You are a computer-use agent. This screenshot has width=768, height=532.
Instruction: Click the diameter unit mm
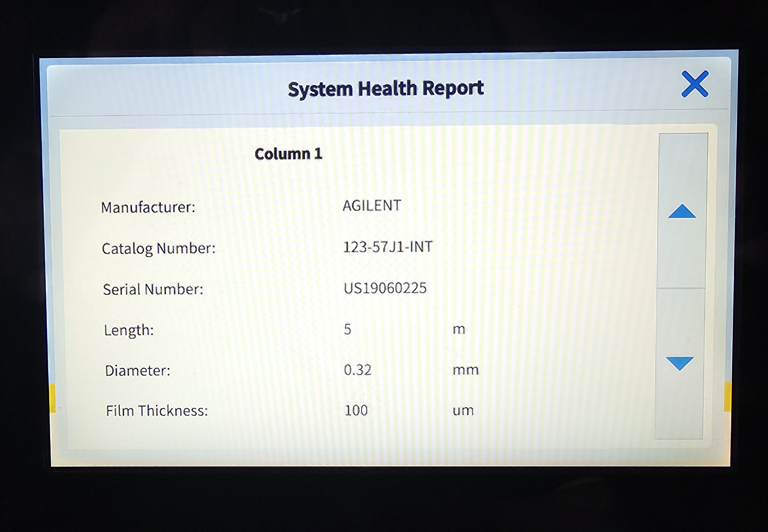tap(466, 370)
